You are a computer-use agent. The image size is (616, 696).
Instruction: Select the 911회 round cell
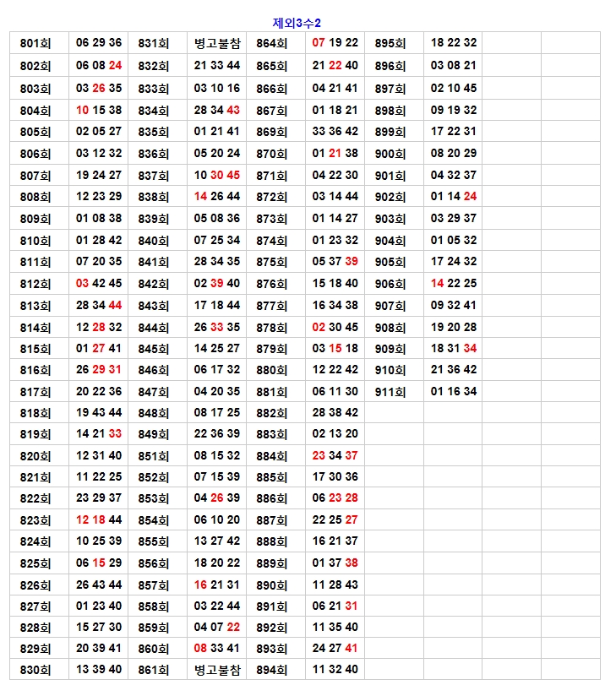tap(390, 392)
